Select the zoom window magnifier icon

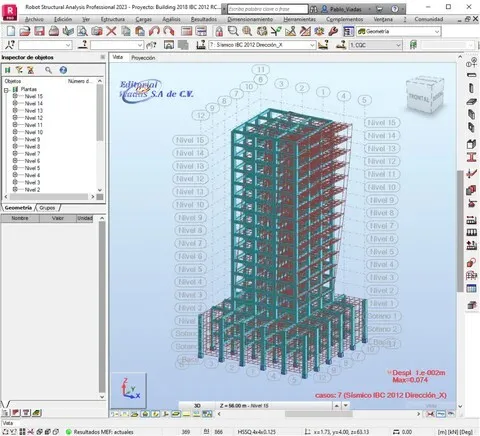coord(233,31)
